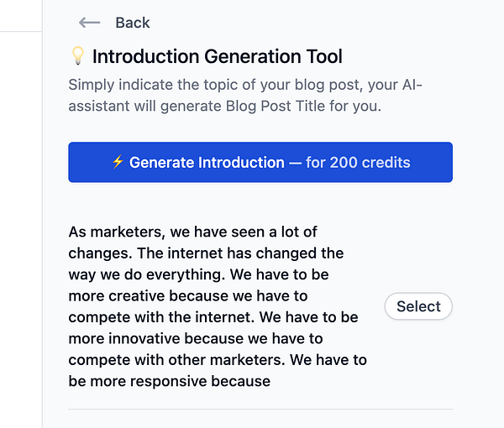
Task: Click the words "Generate Introduction" on the blue button
Action: point(207,162)
